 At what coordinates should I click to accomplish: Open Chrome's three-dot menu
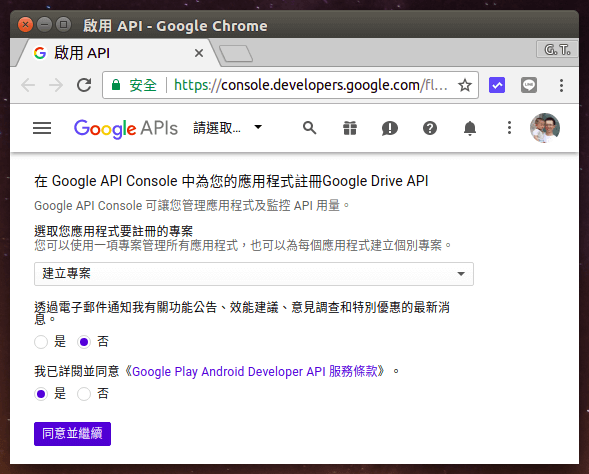[561, 85]
